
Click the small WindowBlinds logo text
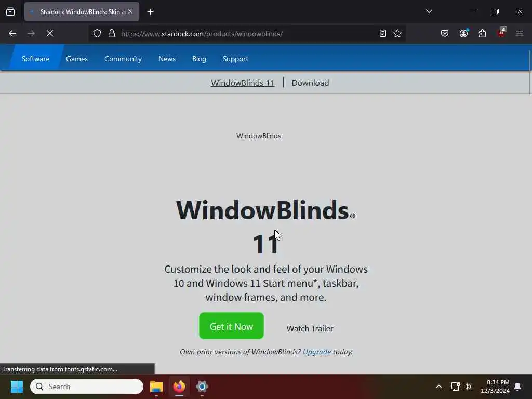coord(259,136)
